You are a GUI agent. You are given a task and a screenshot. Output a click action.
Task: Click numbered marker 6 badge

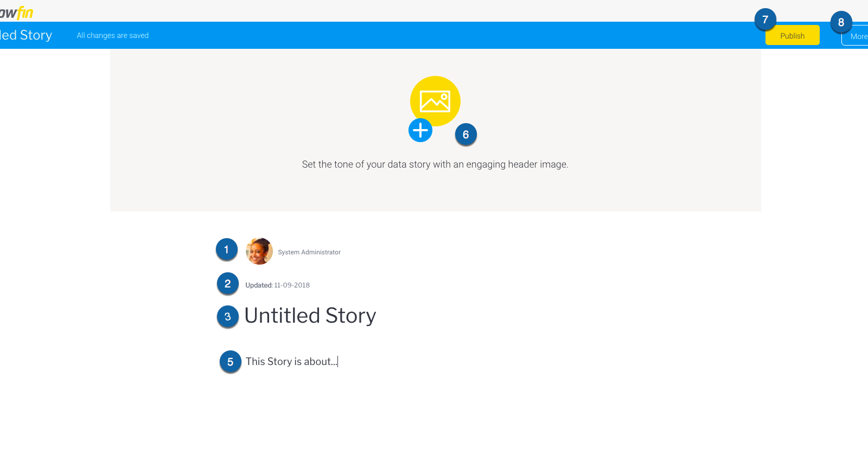(466, 135)
